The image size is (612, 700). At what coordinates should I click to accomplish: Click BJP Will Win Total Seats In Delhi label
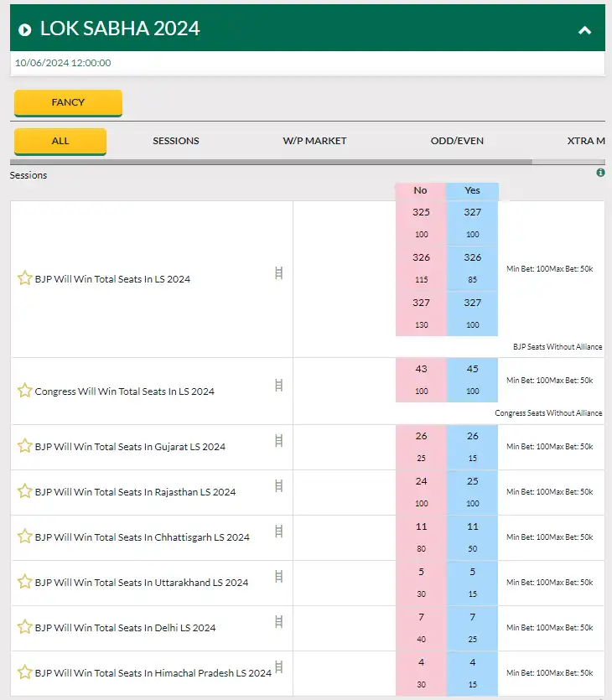point(126,628)
